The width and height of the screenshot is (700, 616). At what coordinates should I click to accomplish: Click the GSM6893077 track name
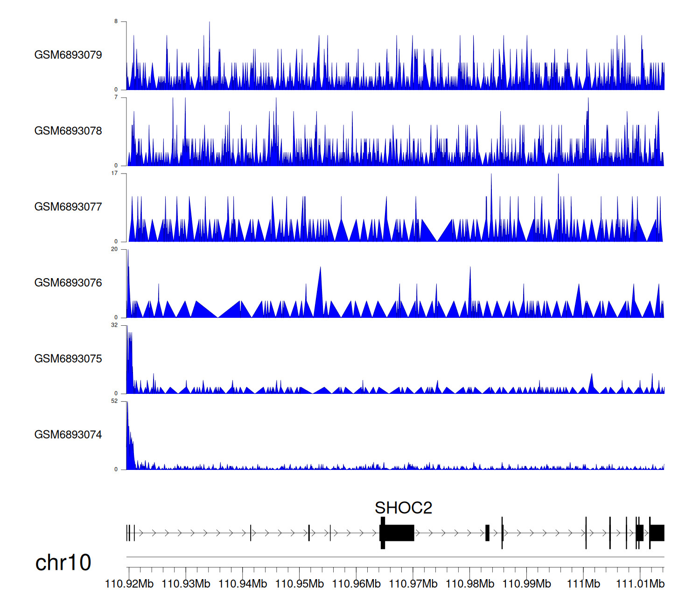point(68,207)
